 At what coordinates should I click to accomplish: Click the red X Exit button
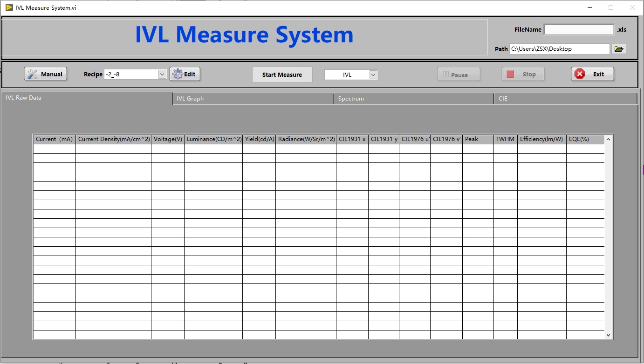point(592,74)
